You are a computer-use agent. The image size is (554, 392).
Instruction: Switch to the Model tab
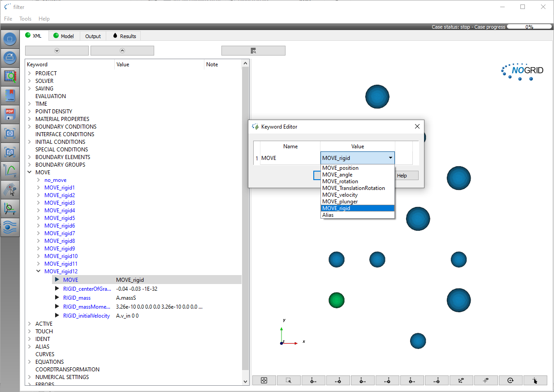coord(64,36)
